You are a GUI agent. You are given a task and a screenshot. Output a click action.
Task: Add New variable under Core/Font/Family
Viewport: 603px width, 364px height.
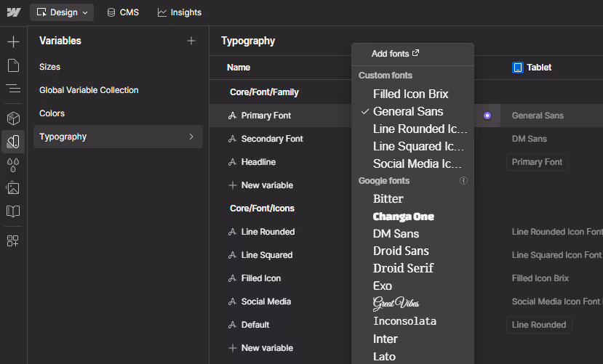(x=260, y=185)
